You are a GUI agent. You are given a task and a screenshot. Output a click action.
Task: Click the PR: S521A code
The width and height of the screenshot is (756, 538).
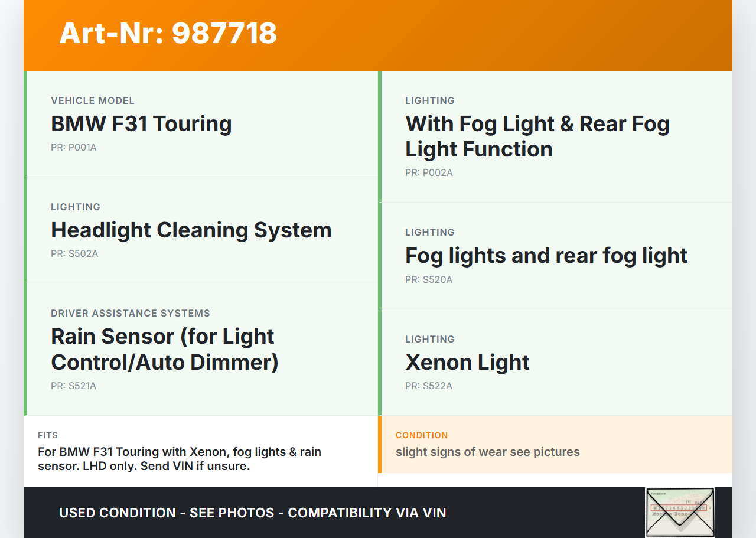pyautogui.click(x=74, y=386)
